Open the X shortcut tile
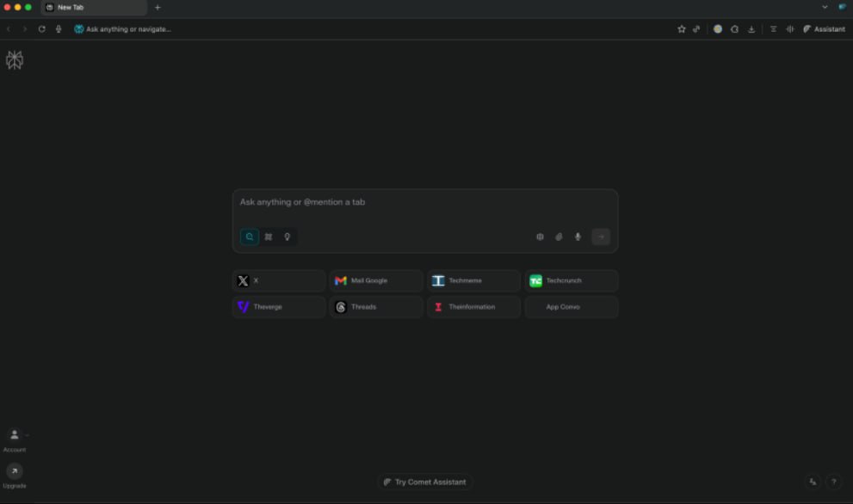Screen dimensions: 853x504 tap(279, 280)
